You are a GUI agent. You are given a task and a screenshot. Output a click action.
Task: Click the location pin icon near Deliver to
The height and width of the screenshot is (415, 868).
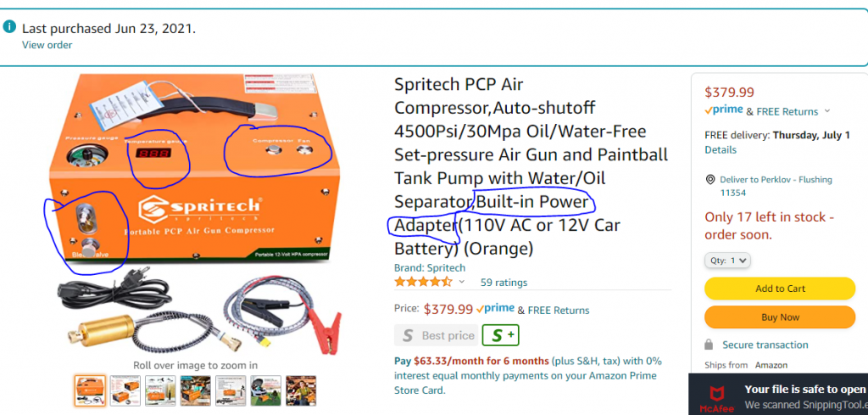[x=710, y=180]
